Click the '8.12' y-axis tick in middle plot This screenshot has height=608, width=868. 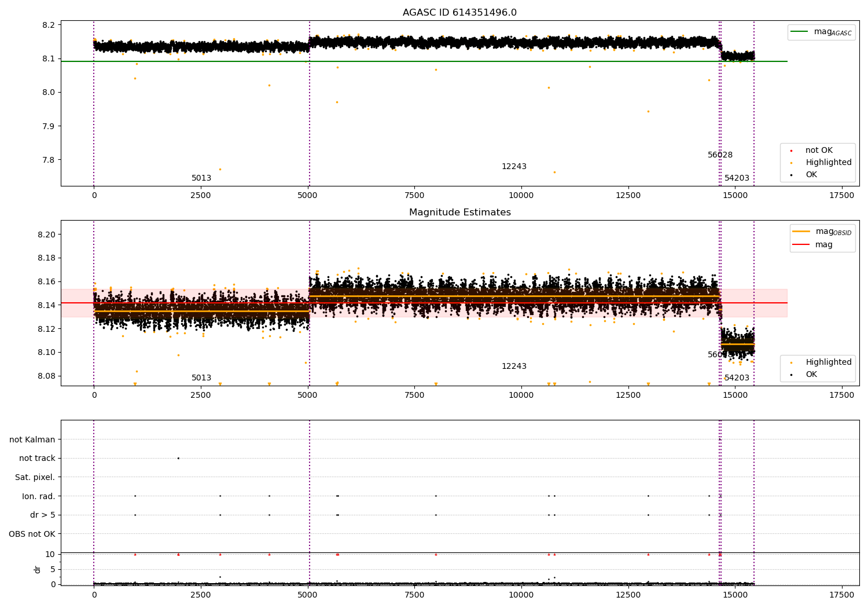pos(46,329)
